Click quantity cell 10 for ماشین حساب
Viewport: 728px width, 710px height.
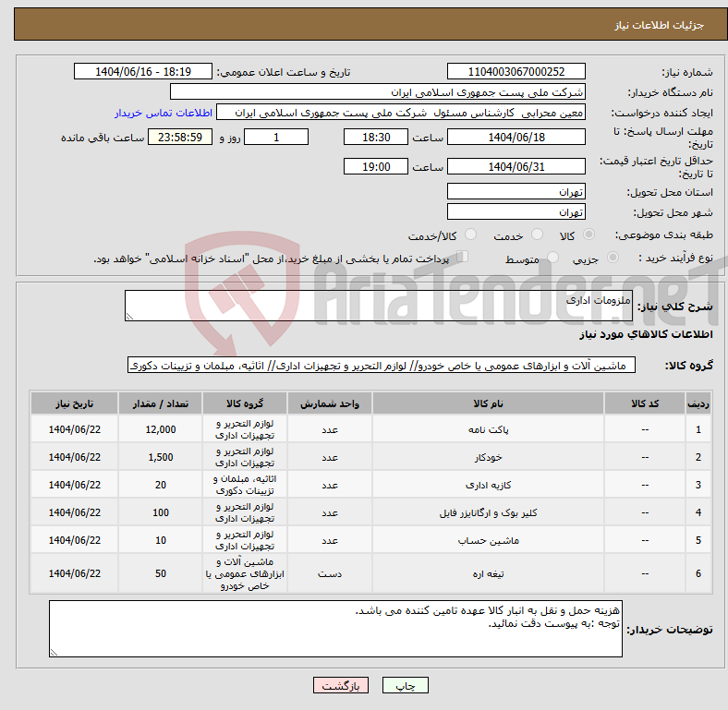(x=161, y=541)
